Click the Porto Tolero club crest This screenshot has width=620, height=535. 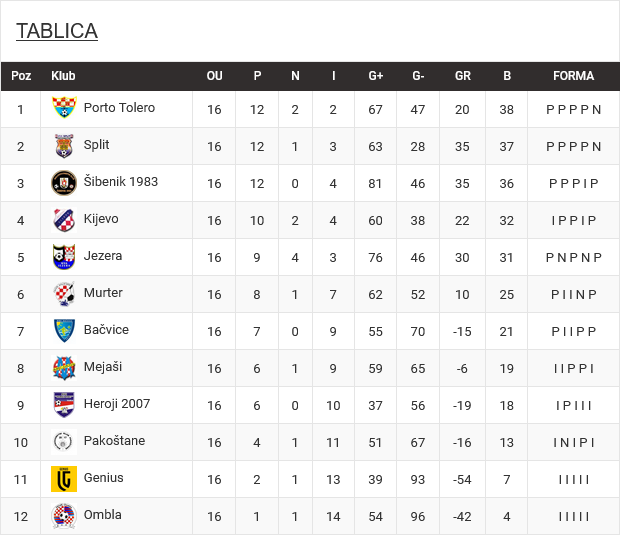coord(64,108)
